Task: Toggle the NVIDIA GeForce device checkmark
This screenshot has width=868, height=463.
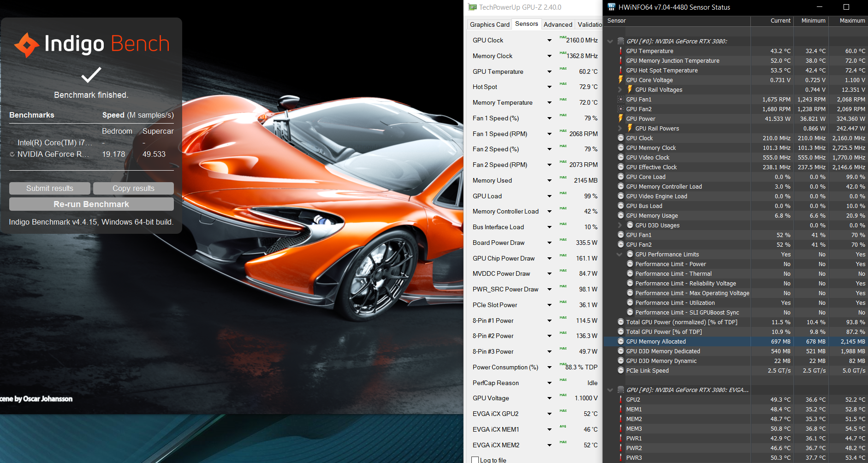Action: point(12,154)
